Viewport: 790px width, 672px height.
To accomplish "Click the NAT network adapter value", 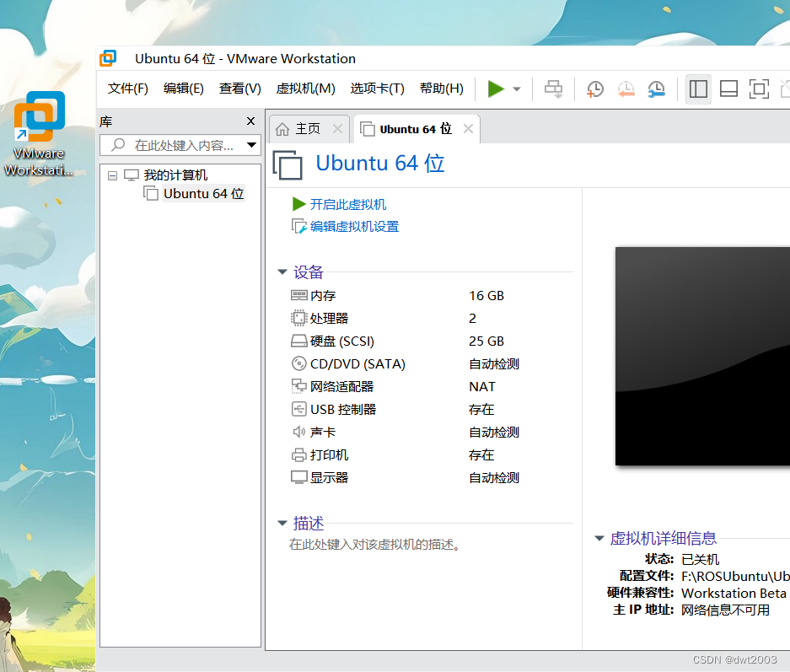I will [482, 387].
